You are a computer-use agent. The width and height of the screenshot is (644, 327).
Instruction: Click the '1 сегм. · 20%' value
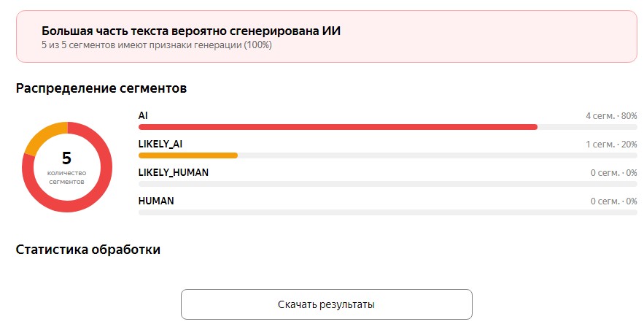612,145
